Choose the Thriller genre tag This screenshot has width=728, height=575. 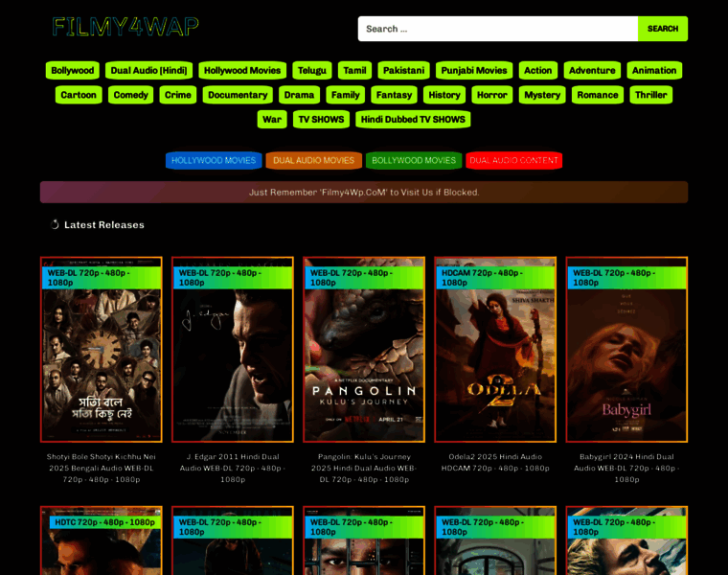coord(651,95)
